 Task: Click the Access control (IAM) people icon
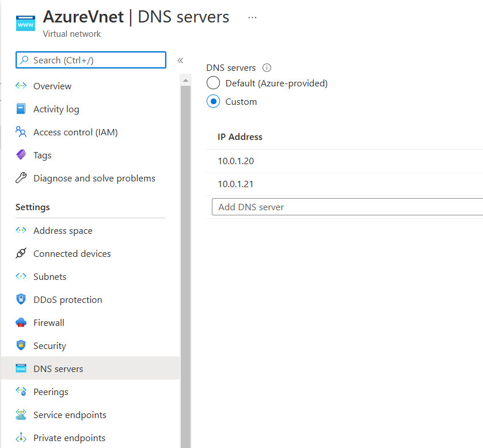click(21, 132)
